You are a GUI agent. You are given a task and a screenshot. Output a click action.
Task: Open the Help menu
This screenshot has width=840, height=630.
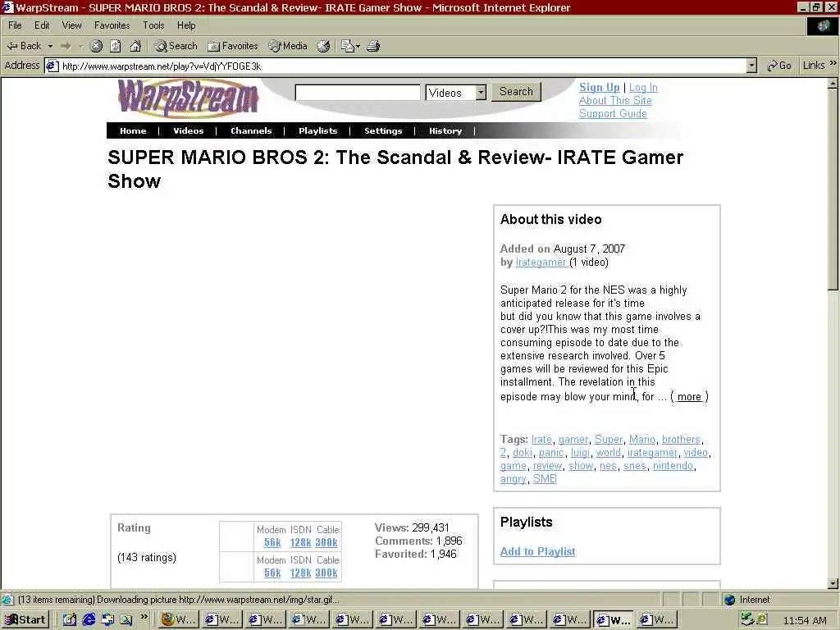click(186, 25)
